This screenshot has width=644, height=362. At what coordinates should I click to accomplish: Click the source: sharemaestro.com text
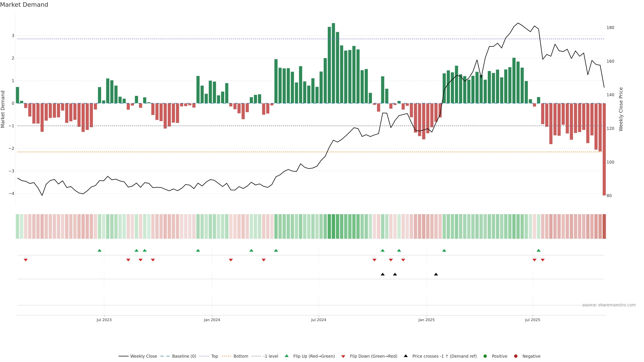[609, 305]
